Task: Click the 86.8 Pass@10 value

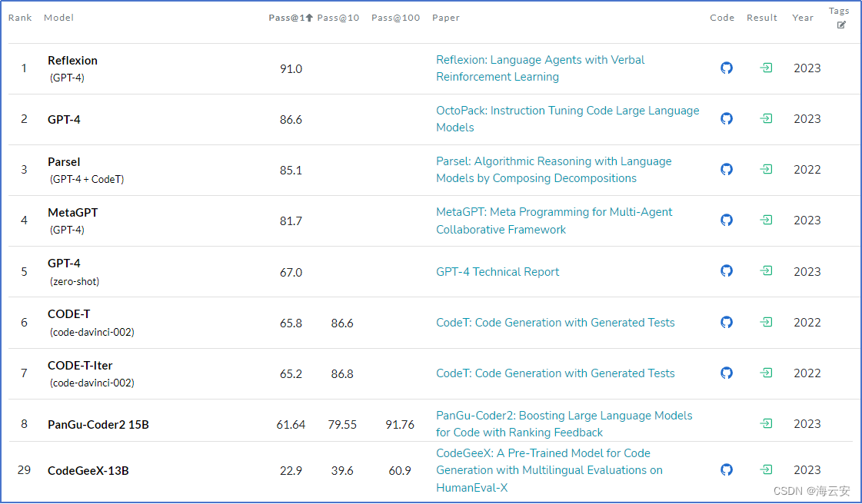Action: [342, 374]
